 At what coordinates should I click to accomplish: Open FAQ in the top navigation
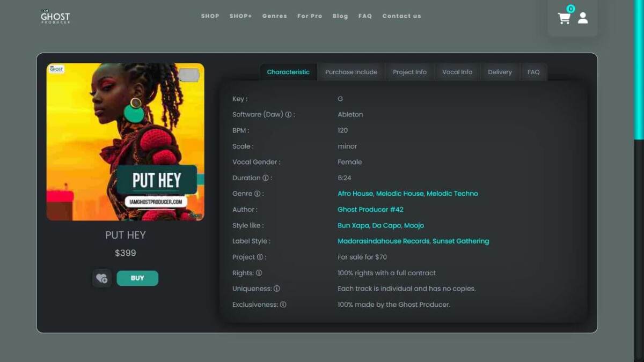[x=365, y=16]
